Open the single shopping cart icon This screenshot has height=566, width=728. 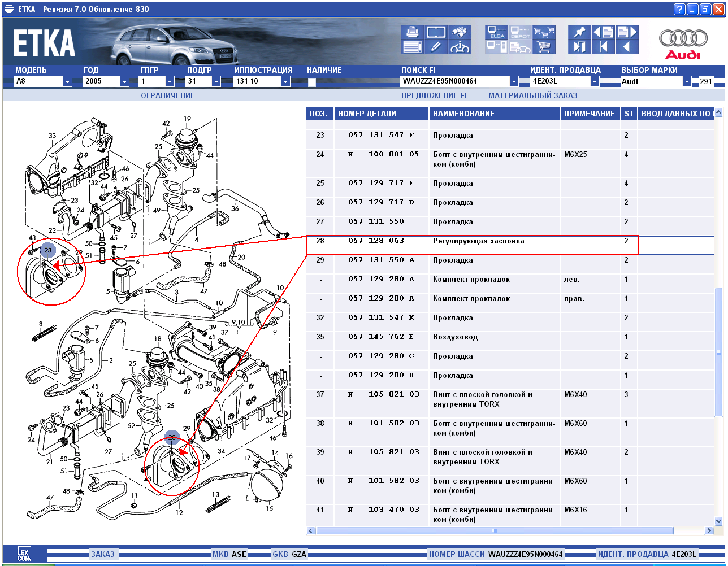click(x=544, y=47)
